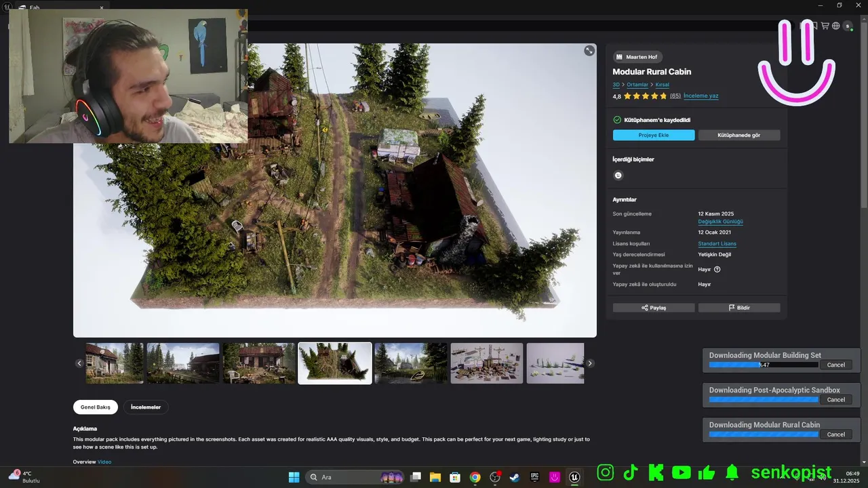
Task: Open Unreal Engine from the taskbar
Action: coord(575,477)
